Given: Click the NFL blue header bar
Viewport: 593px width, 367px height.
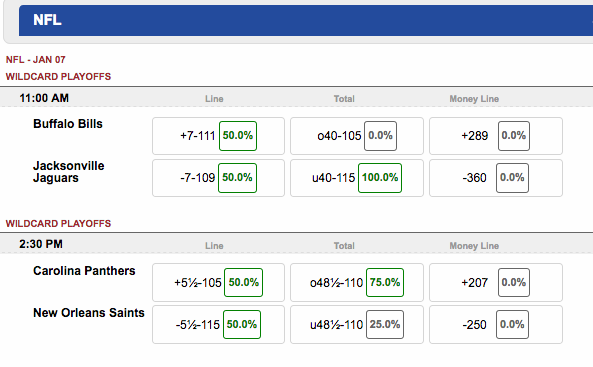Looking at the screenshot, I should pyautogui.click(x=306, y=20).
